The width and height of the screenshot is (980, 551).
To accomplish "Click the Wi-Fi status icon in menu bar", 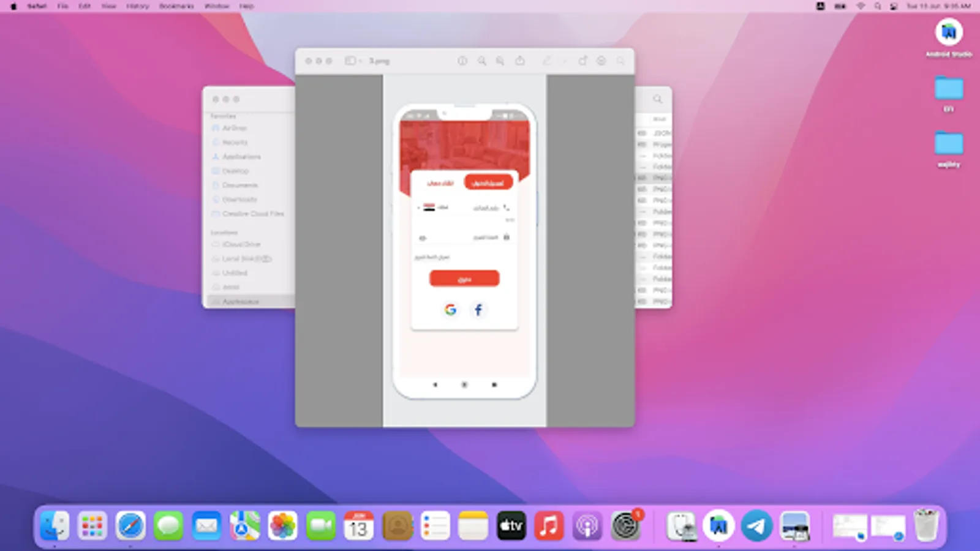I will pos(861,6).
